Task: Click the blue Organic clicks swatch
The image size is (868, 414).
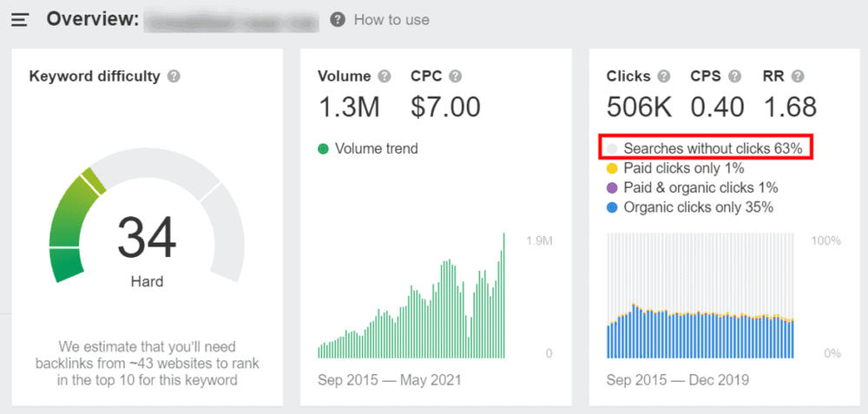Action: (x=612, y=208)
